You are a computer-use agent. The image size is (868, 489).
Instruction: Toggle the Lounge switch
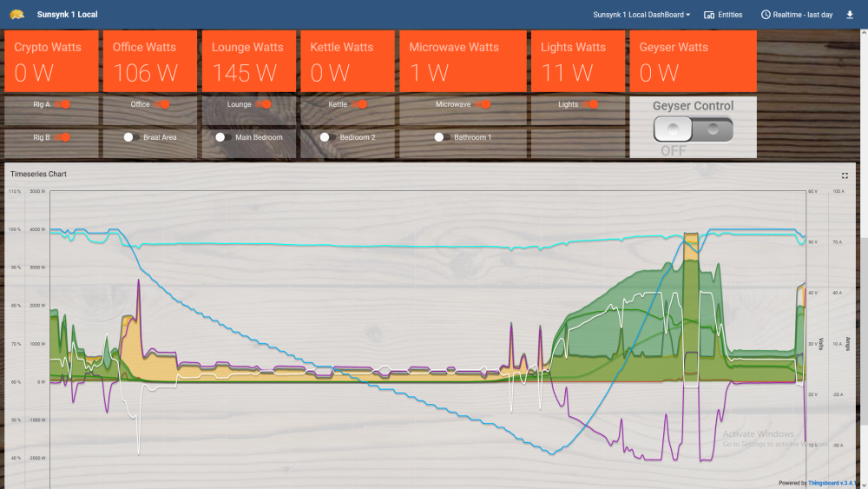tap(264, 104)
